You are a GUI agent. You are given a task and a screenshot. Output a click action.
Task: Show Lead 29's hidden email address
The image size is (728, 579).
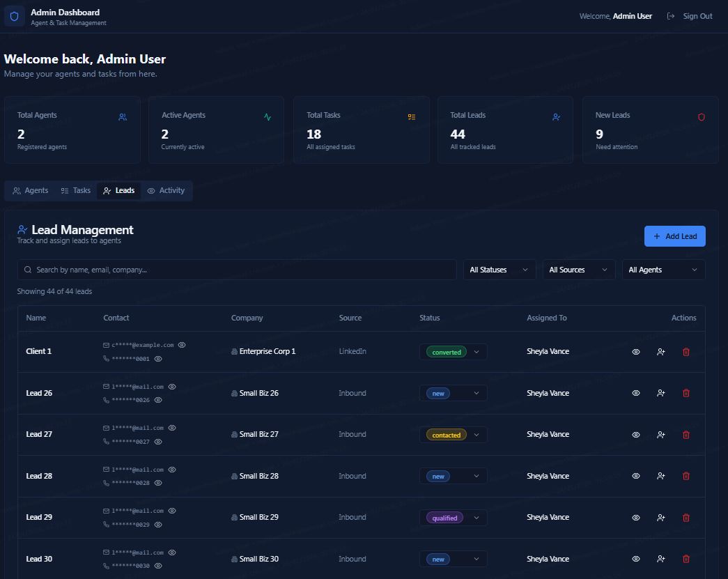pos(172,511)
